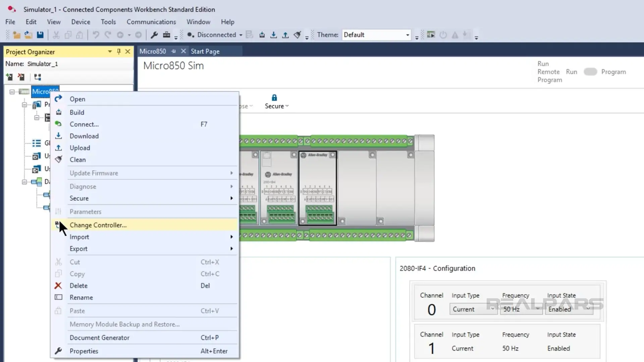The width and height of the screenshot is (644, 362).
Task: Open the View menu
Action: coord(54,22)
